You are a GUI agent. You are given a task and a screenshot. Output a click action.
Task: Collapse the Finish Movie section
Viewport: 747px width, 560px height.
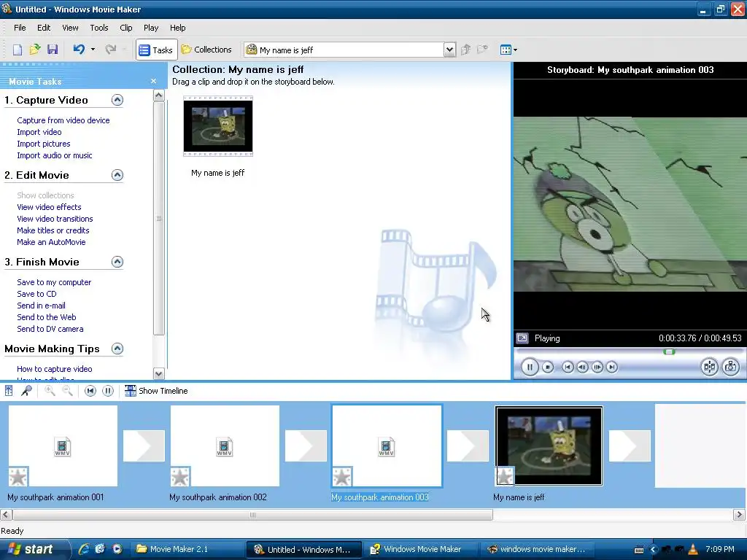click(117, 262)
